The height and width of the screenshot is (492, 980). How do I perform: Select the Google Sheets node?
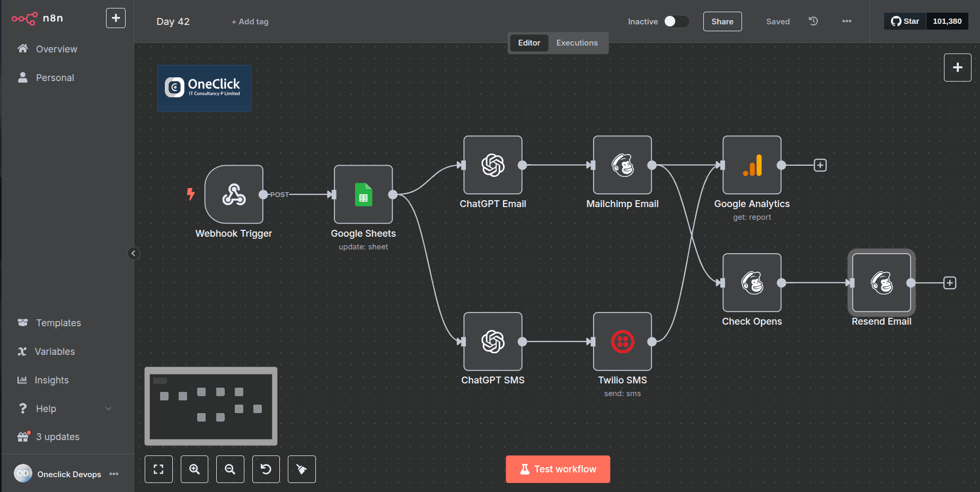(363, 194)
